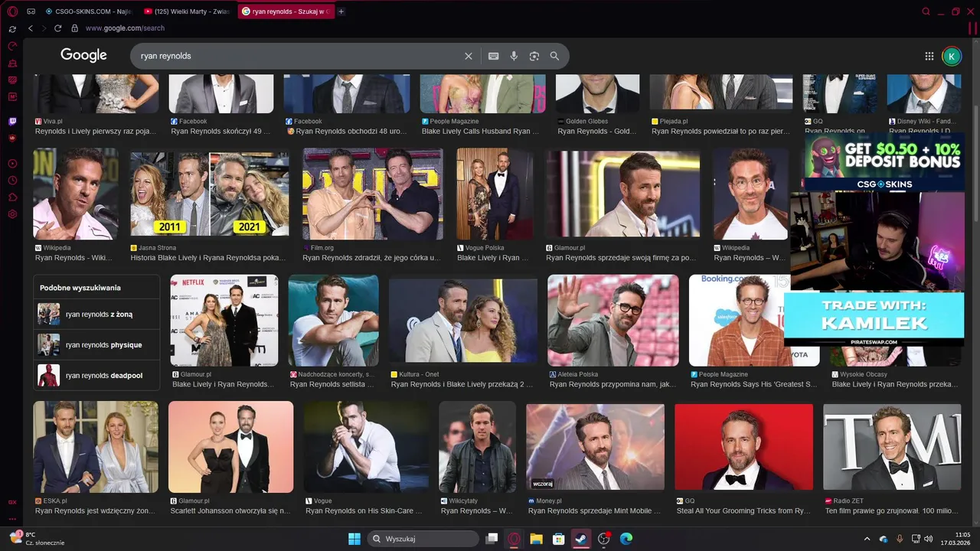Switch to the Wielki Marty YouTube tab
Image resolution: width=980 pixels, height=551 pixels.
[188, 11]
